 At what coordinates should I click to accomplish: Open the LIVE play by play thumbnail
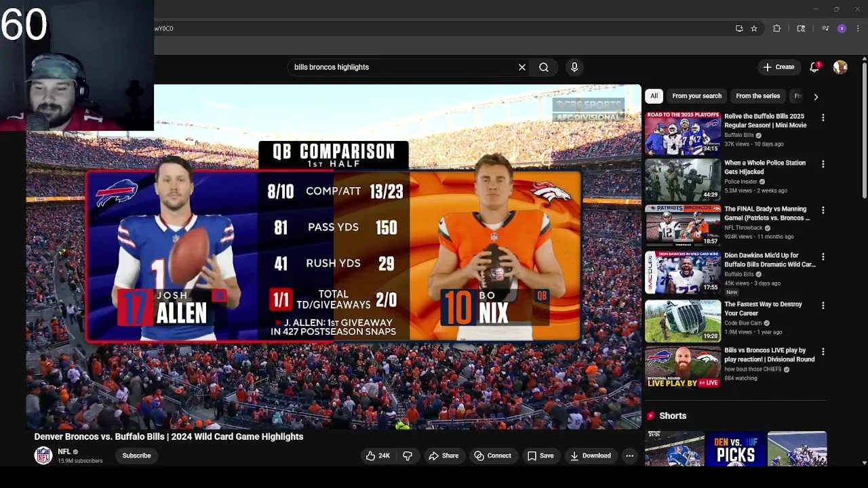pos(683,367)
